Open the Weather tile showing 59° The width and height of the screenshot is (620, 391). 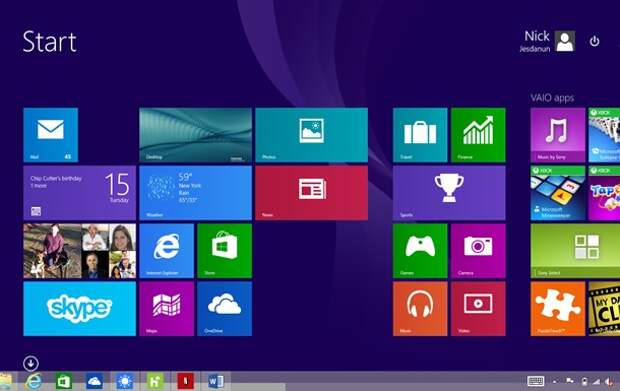(195, 193)
